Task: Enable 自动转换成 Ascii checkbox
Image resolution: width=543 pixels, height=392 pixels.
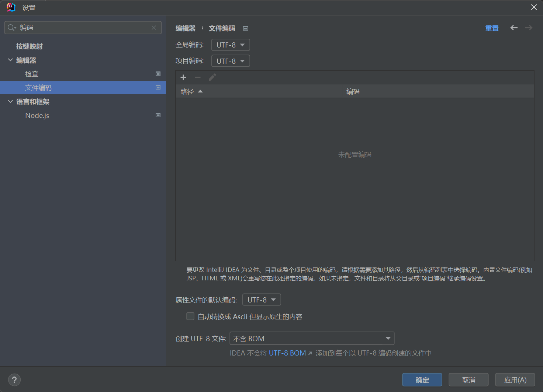Action: point(190,316)
